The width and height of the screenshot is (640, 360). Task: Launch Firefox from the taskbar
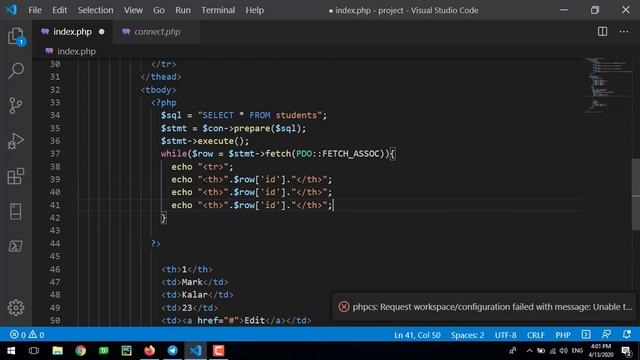(x=149, y=351)
